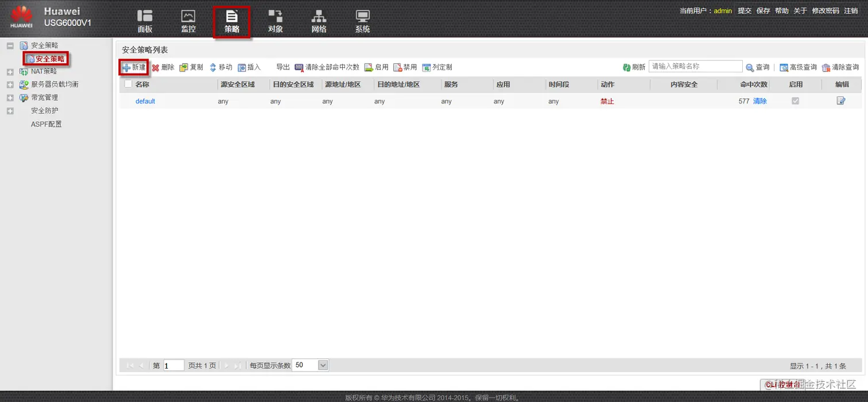
Task: Select 服务器负载均衡 in sidebar
Action: [55, 84]
